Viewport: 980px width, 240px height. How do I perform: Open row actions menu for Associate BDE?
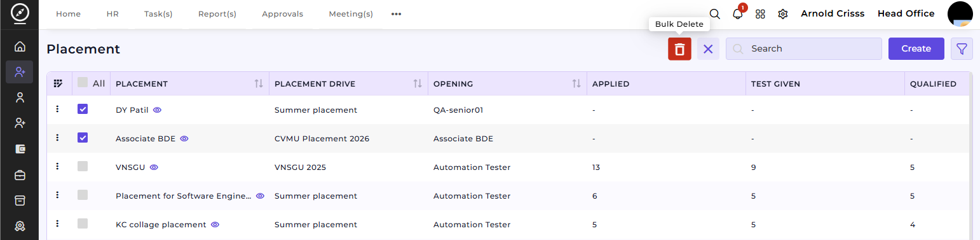pos(58,138)
